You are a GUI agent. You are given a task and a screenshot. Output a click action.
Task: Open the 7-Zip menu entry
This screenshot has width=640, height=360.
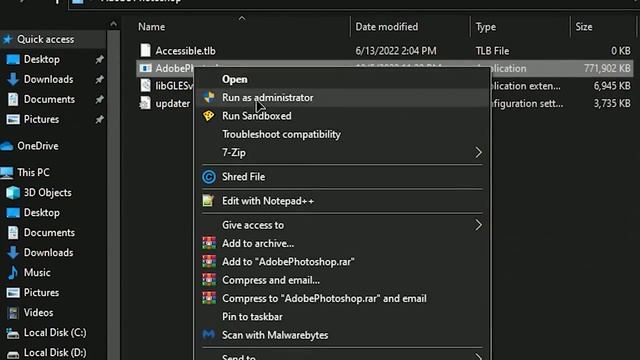(342, 153)
